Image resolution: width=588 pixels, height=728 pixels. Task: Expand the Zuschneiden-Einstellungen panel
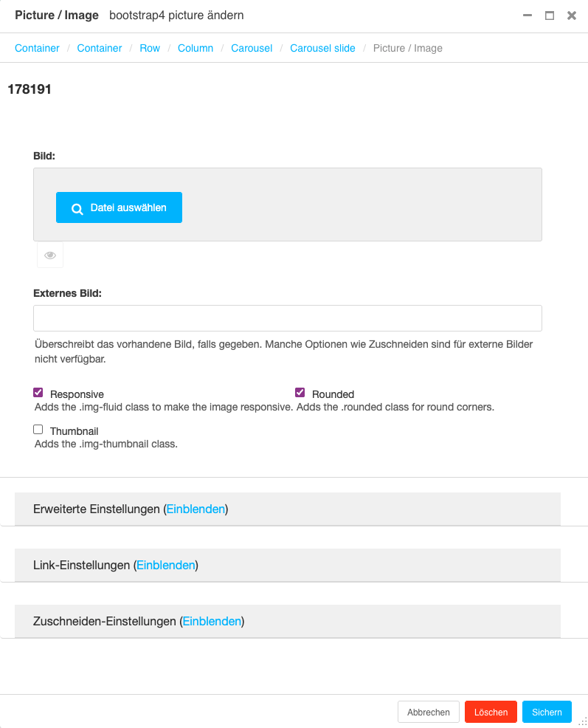pyautogui.click(x=212, y=621)
